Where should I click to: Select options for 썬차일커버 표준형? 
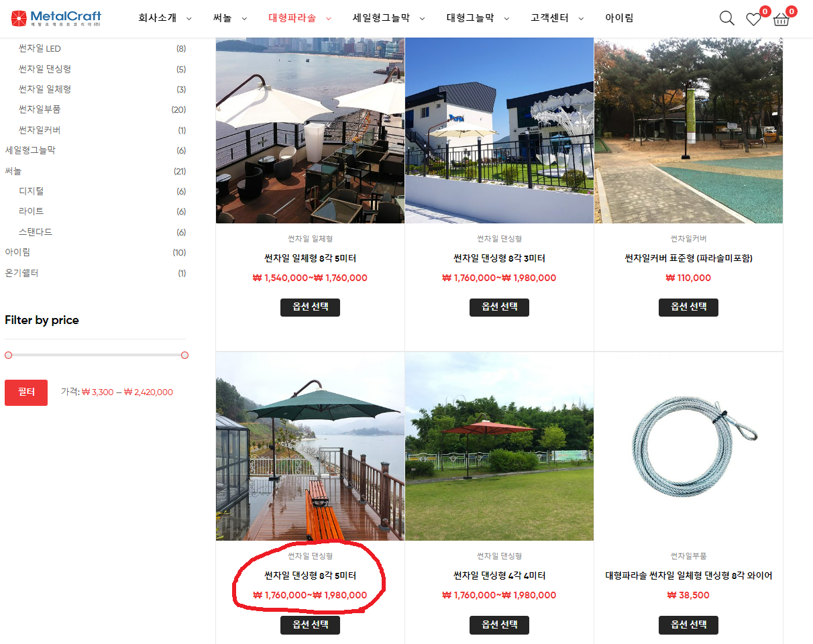pyautogui.click(x=688, y=307)
